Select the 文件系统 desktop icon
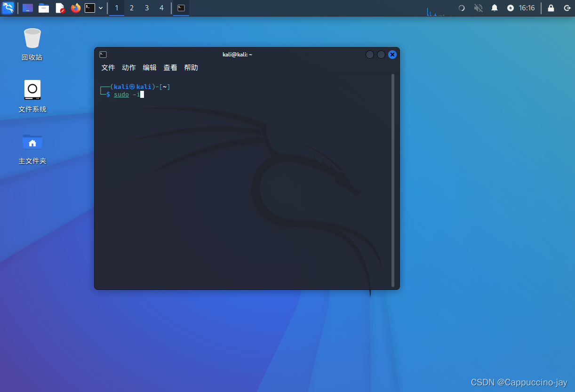 pos(32,96)
